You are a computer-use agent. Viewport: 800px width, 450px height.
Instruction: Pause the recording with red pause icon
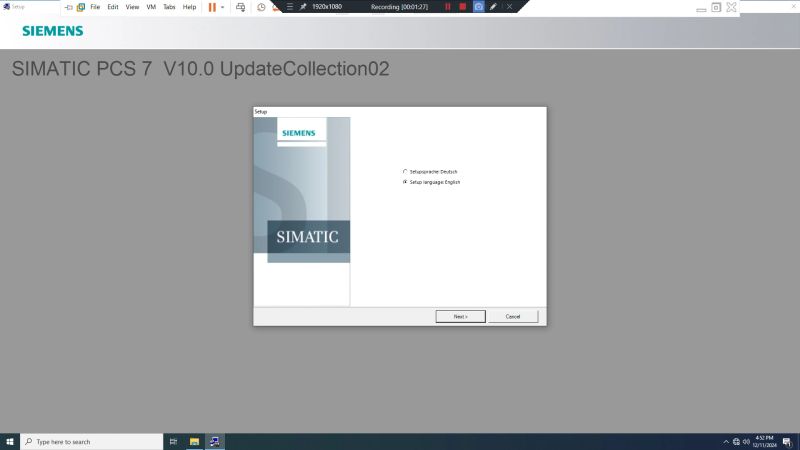click(x=447, y=7)
